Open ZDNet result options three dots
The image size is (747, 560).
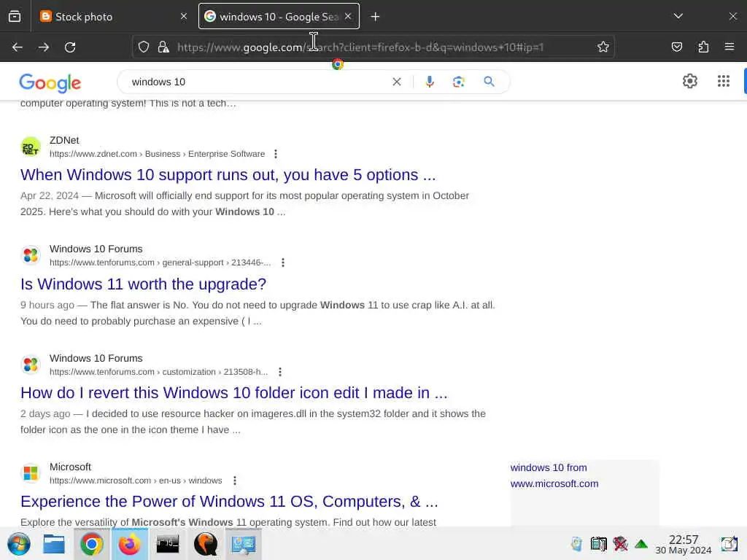pos(275,154)
